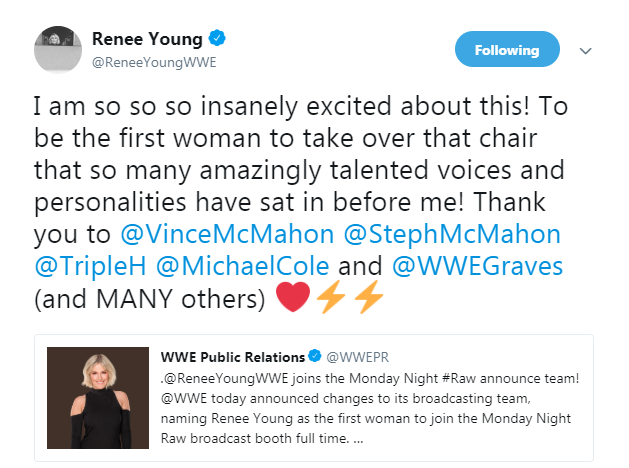This screenshot has height=468, width=629.
Task: Click the @VinceMcMahon mention
Action: click(211, 235)
